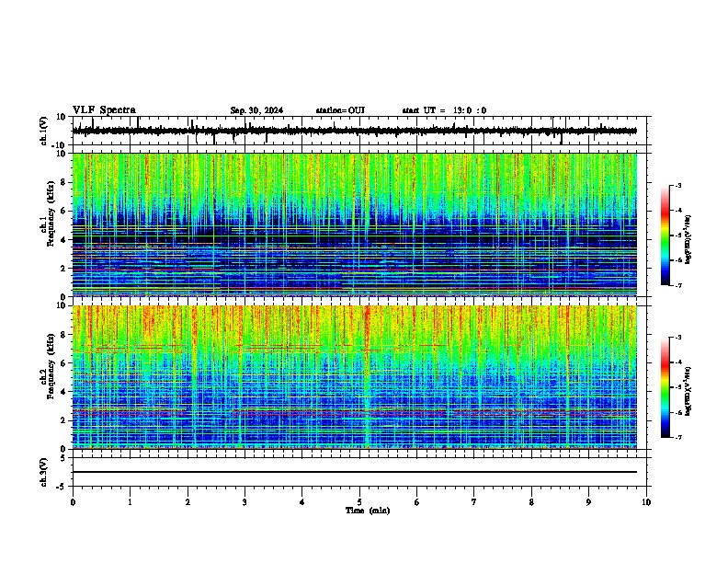Click time axis tick label "9"
Viewport: 728px width, 563px height.
588,502
